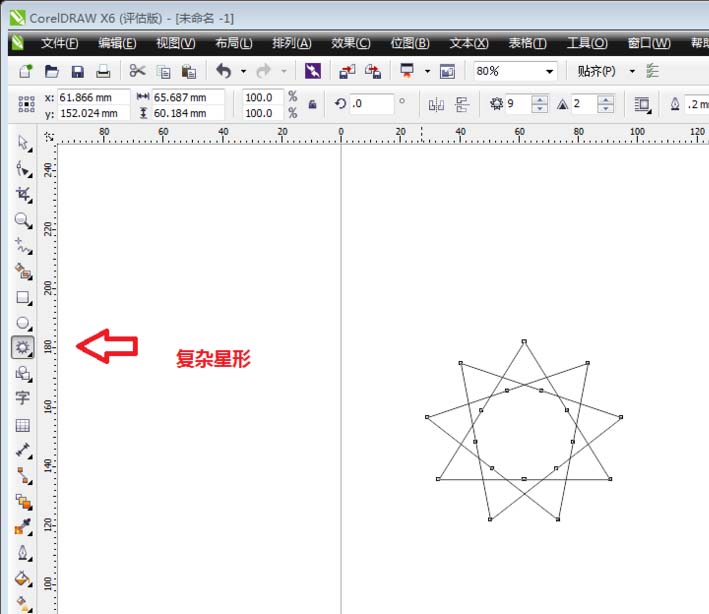Select the Complex Star polygon tool
Viewport: 709px width, 614px height.
23,347
